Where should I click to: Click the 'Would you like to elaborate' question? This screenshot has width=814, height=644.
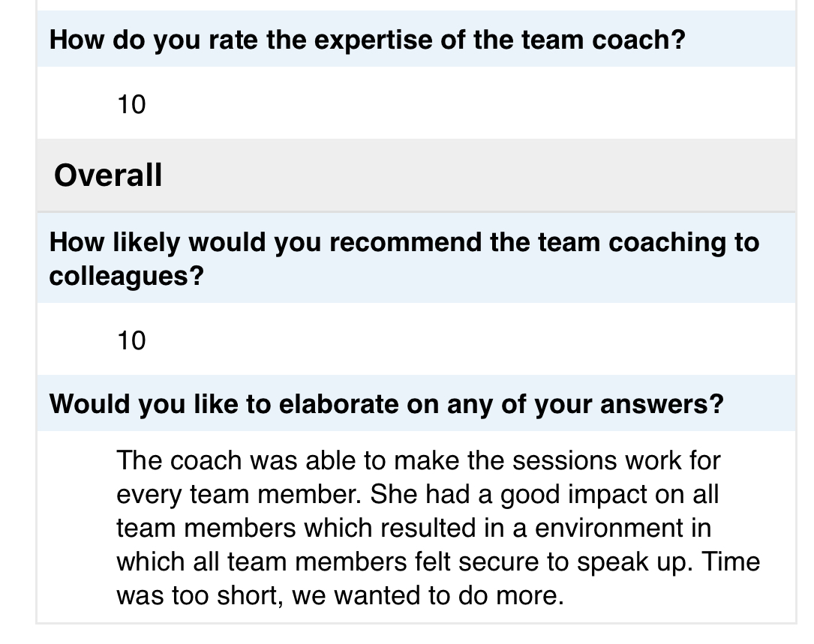pyautogui.click(x=386, y=404)
